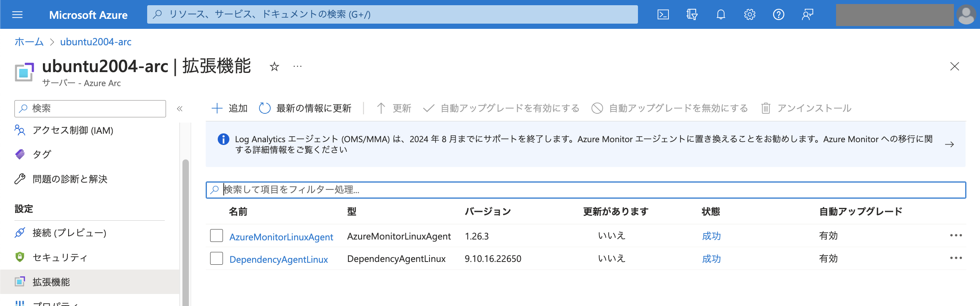Close the 拡張機能 blade with the X

pos(955,66)
